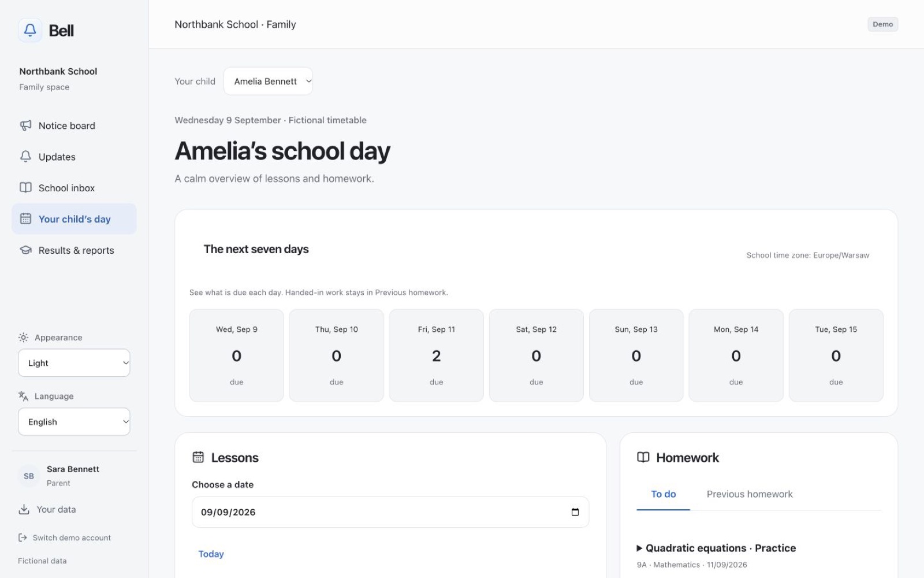Click the Your data download icon

click(x=24, y=509)
